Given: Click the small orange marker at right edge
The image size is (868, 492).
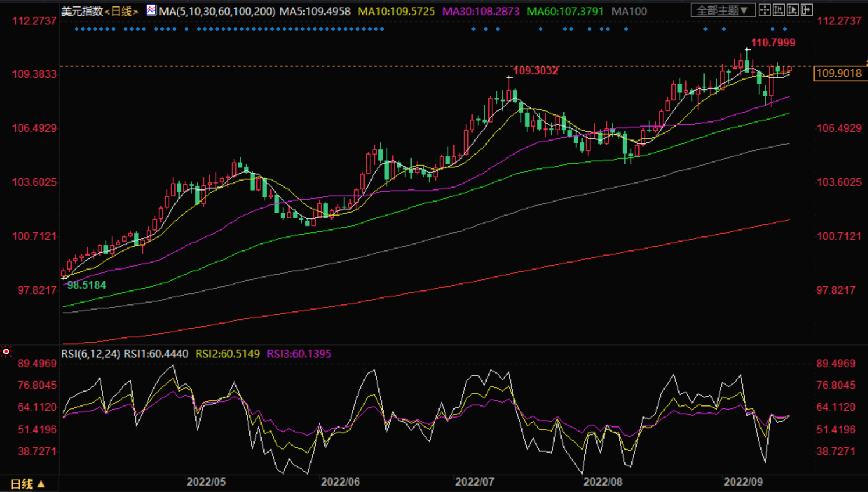Looking at the screenshot, I should click(x=866, y=62).
